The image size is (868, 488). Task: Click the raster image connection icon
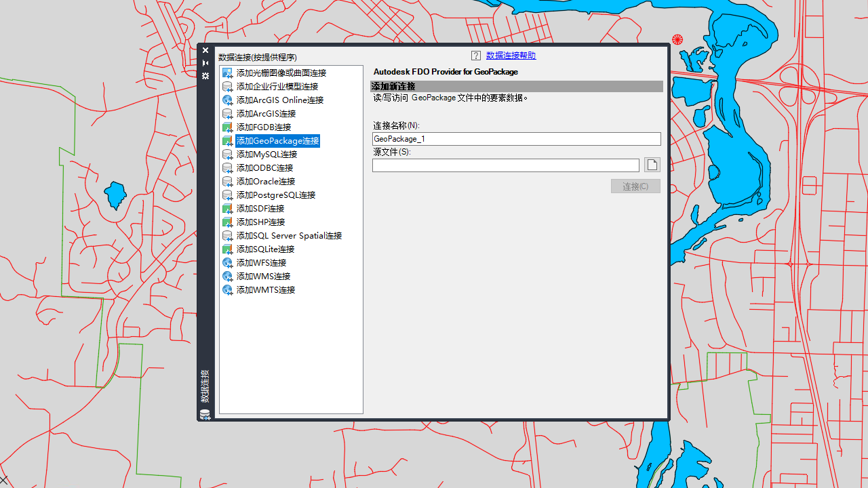click(x=228, y=73)
